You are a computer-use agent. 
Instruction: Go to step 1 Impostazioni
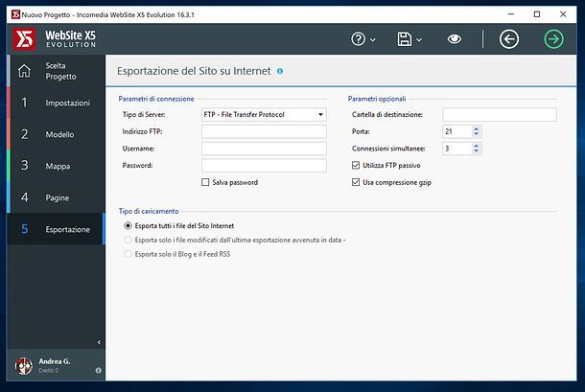coord(57,103)
